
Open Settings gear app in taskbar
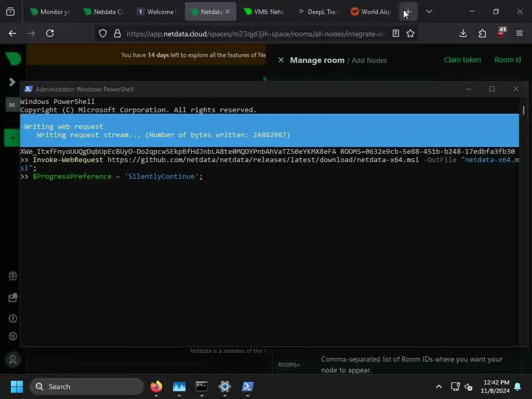tap(224, 387)
